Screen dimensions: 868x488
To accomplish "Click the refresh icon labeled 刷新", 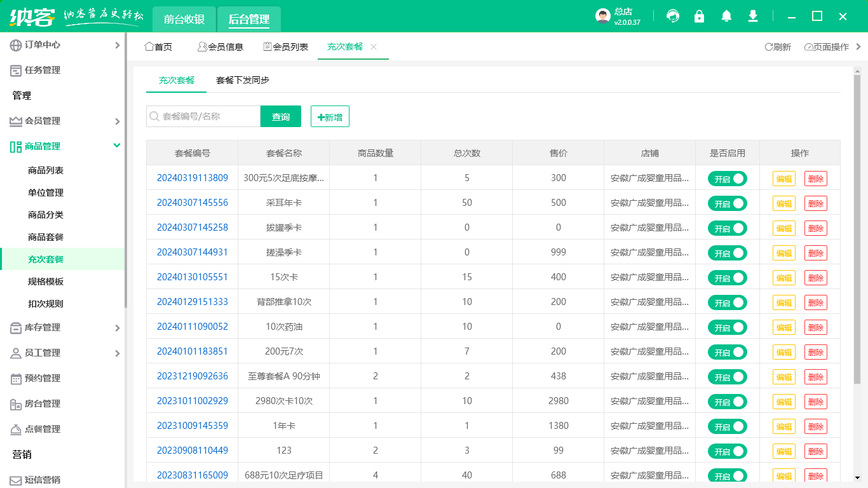I will [x=778, y=47].
